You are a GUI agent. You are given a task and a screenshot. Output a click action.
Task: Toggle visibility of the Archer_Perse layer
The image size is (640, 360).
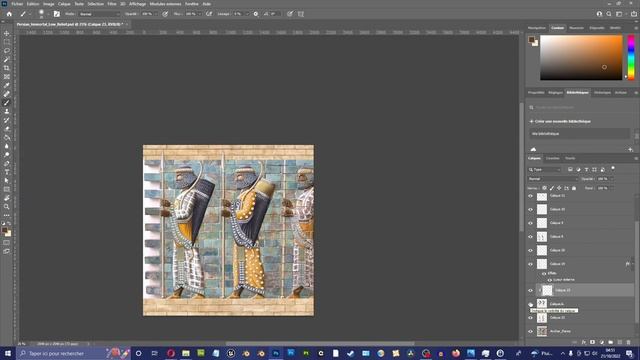pos(531,331)
